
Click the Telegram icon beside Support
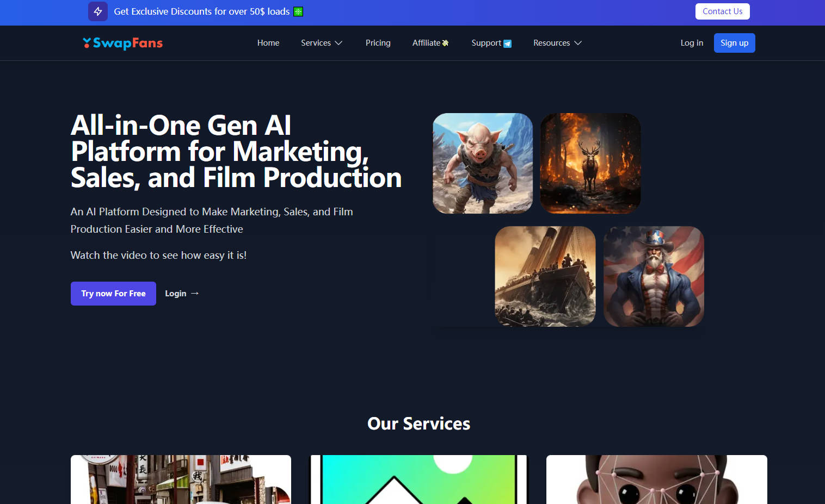tap(507, 43)
